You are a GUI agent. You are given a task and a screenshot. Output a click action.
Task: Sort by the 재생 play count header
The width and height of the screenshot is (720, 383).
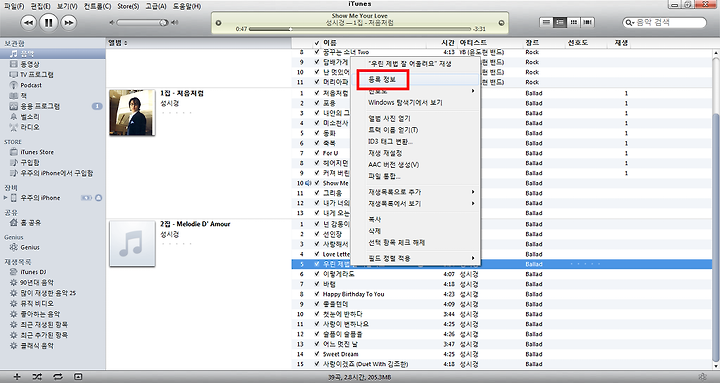click(x=621, y=43)
